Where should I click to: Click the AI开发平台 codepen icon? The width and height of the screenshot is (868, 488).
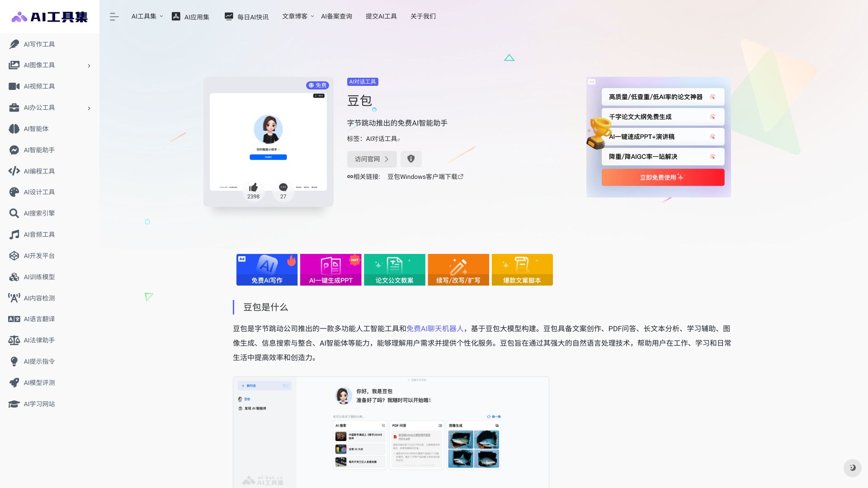(x=14, y=256)
